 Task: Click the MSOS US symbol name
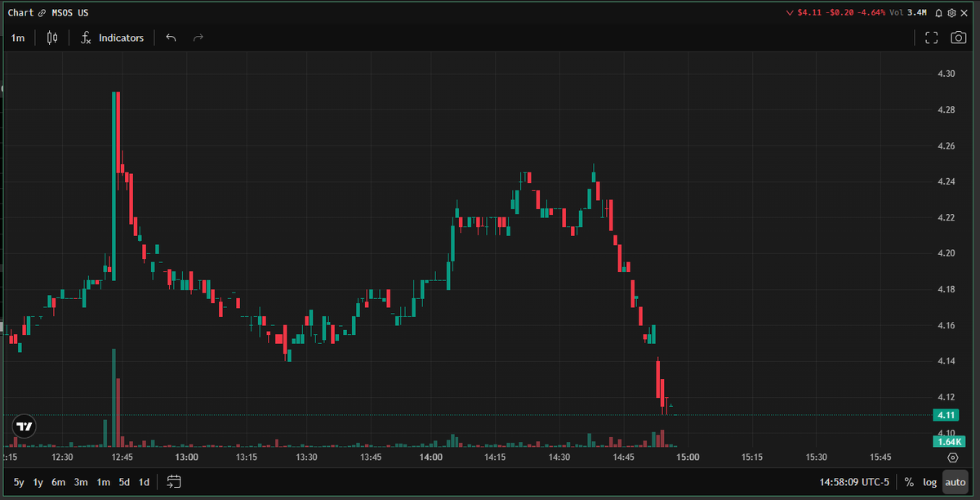click(69, 13)
